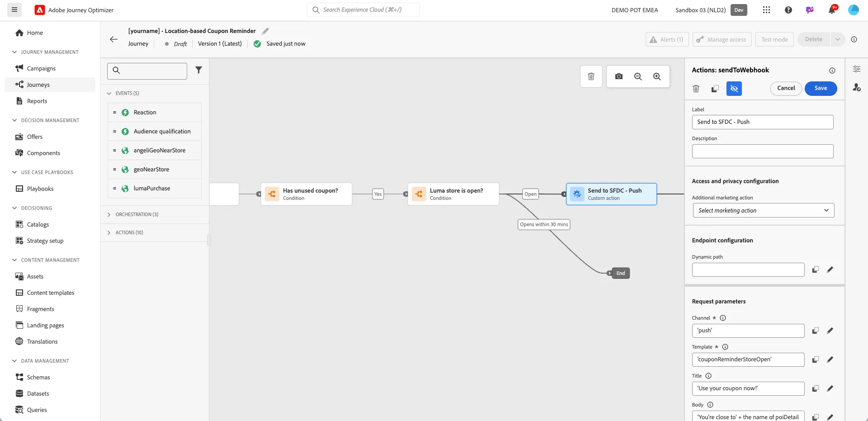Go back using the left arrow
This screenshot has width=868, height=421.
click(x=114, y=39)
